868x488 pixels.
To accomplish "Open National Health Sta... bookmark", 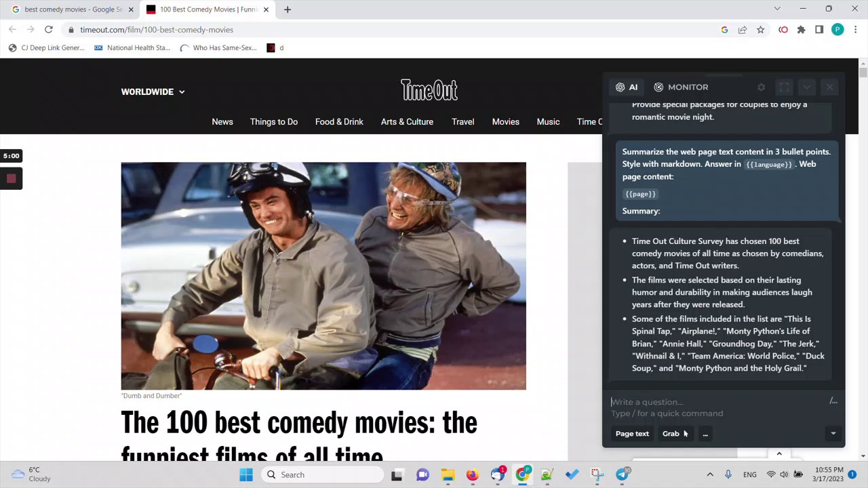I will 132,48.
